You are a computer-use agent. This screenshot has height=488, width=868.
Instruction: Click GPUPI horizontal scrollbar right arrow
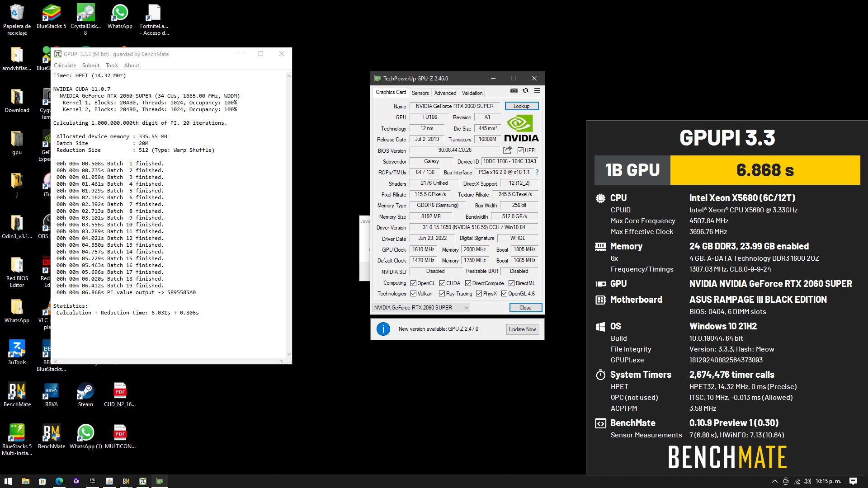click(x=282, y=361)
